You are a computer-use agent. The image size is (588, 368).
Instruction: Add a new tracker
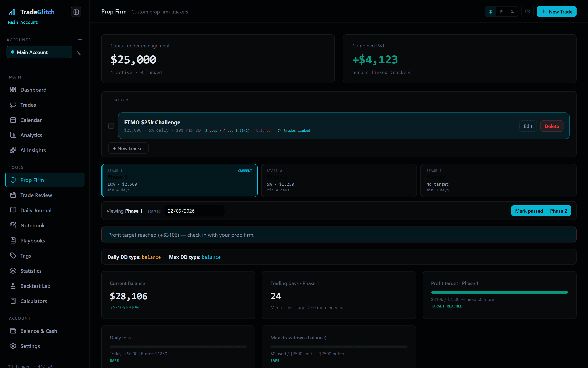coord(128,148)
